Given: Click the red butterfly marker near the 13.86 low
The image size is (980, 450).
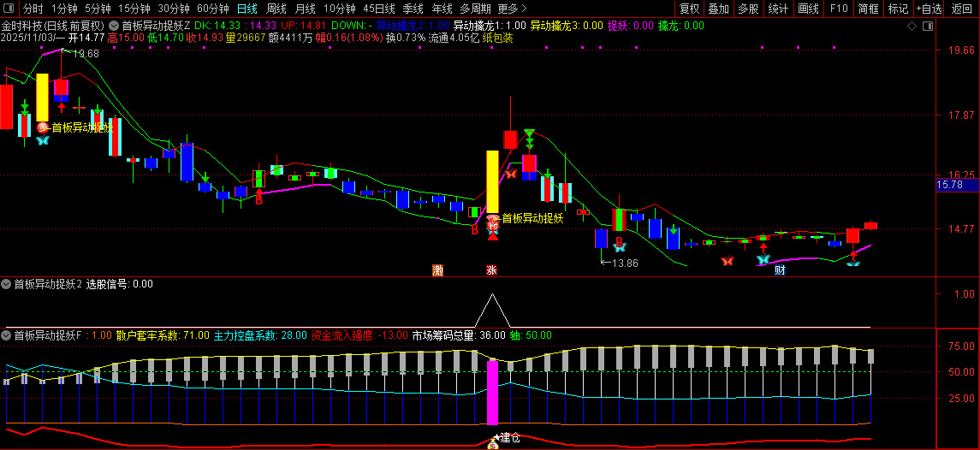Looking at the screenshot, I should point(727,260).
